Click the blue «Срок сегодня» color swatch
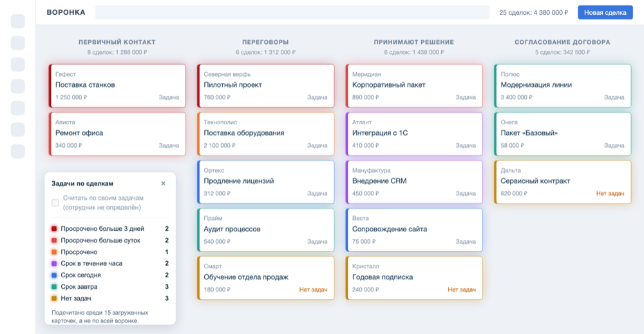This screenshot has height=334, width=644. 54,275
